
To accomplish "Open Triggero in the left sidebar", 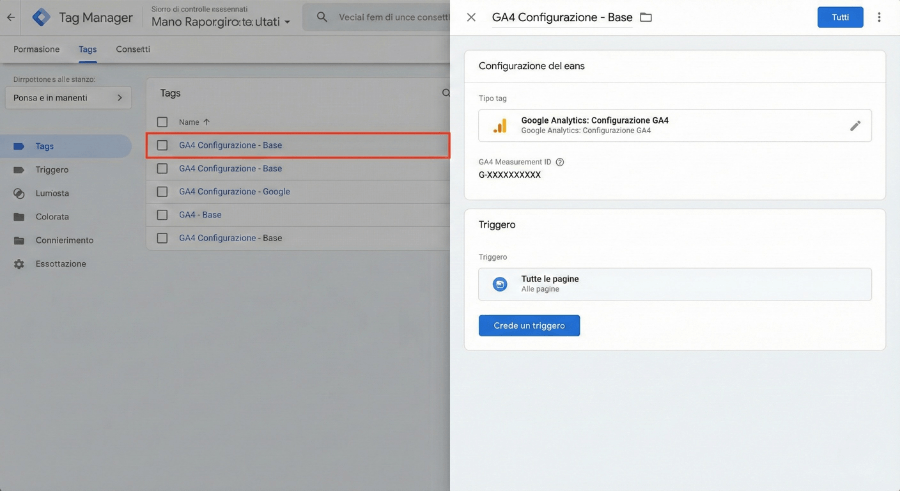I will click(52, 170).
